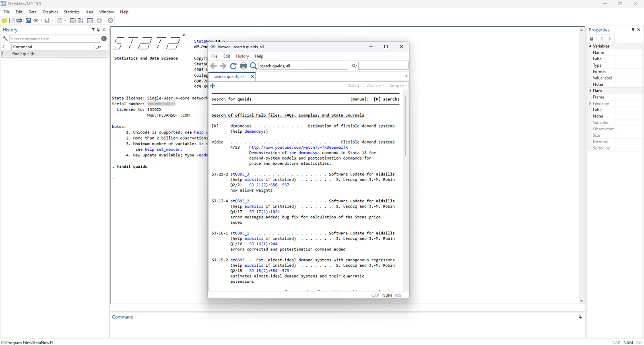Screen dimensions: 644x345
Task: Open the Graphics menu in main menu bar
Action: (x=50, y=12)
